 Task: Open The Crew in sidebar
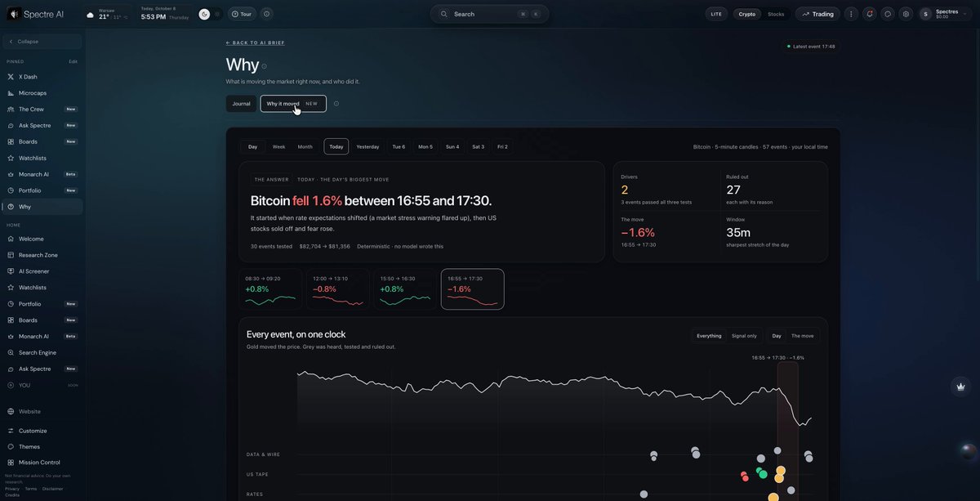pos(42,110)
